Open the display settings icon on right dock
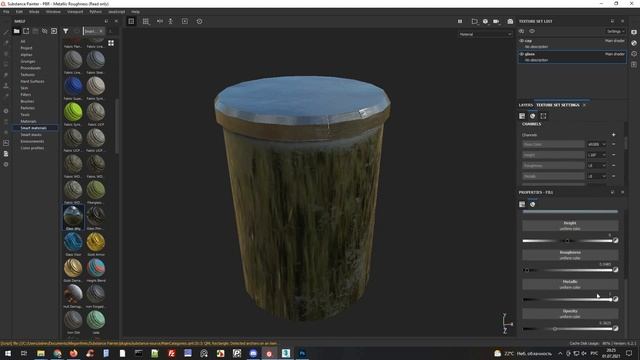640x360 pixels. 634,32
